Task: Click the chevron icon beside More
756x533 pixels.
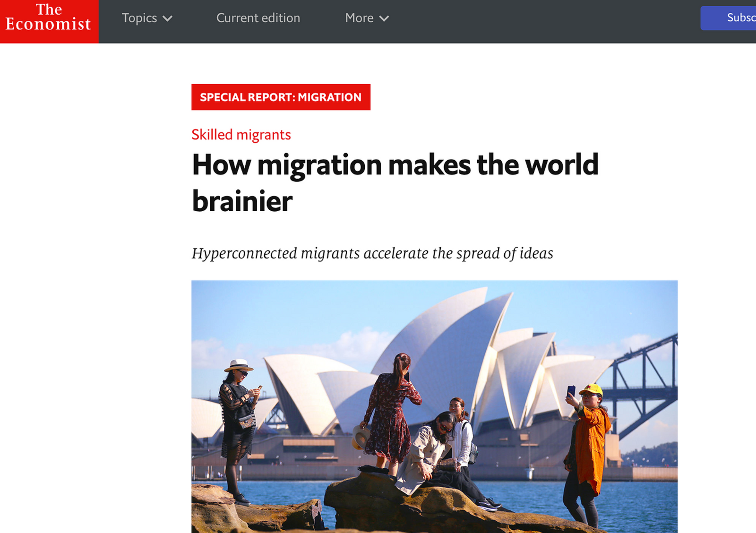Action: [384, 18]
